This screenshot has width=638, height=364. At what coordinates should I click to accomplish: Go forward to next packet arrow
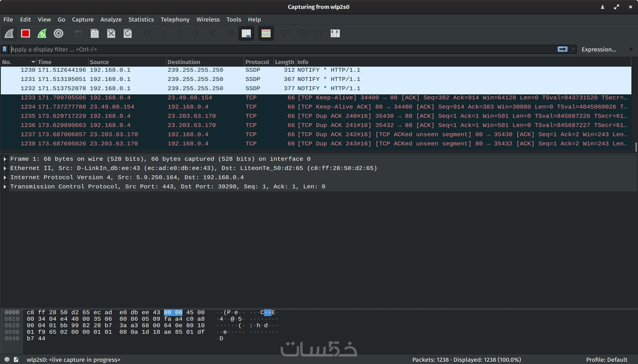(180, 33)
